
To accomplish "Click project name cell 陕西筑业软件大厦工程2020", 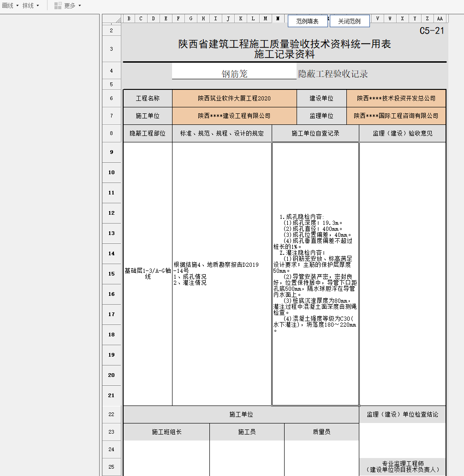I will click(x=234, y=98).
